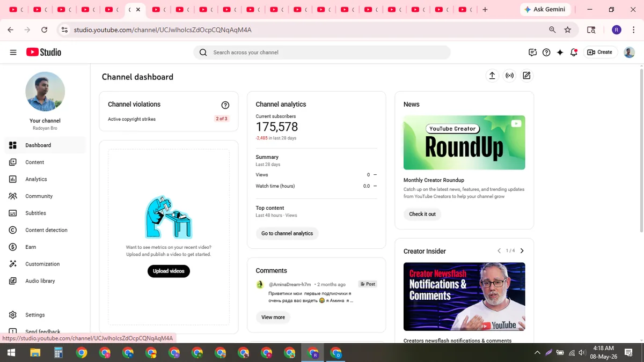
Task: Open Settings in the sidebar
Action: pyautogui.click(x=46, y=315)
